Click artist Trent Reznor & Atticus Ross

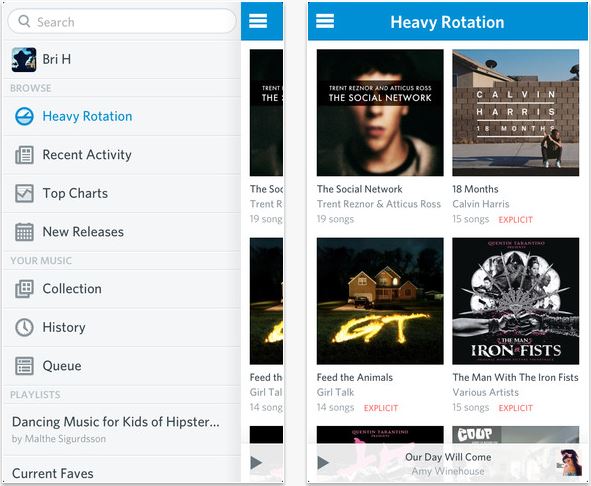click(379, 204)
